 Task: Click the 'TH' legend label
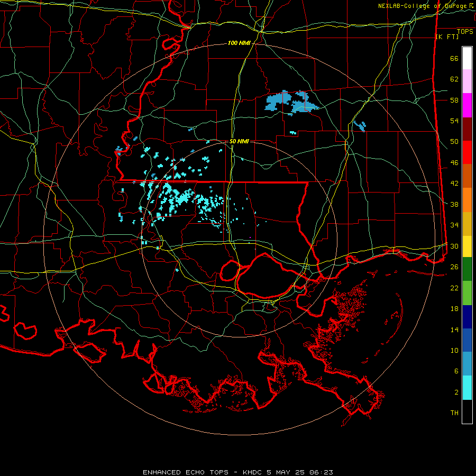pos(454,413)
